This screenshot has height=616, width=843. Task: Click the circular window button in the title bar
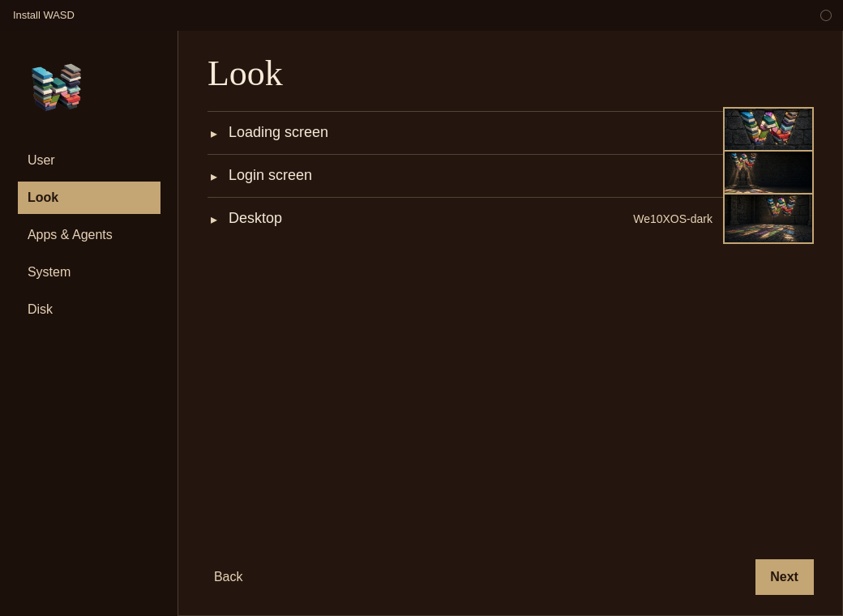[826, 15]
